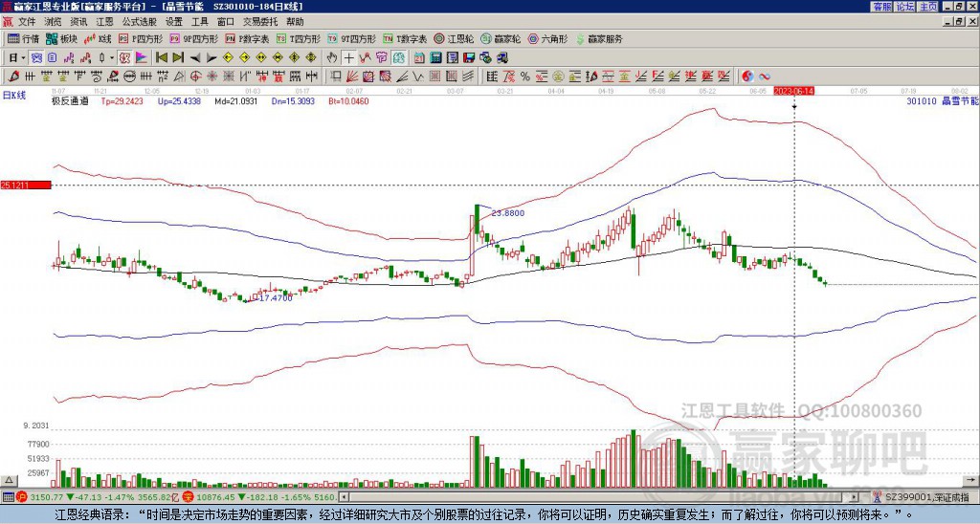Image resolution: width=980 pixels, height=524 pixels.
Task: Toggle the crosshair cursor tool
Action: coord(348,58)
